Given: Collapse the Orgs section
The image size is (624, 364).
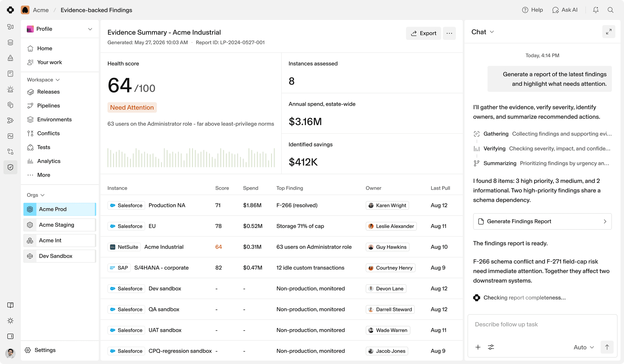Looking at the screenshot, I should click(x=36, y=195).
